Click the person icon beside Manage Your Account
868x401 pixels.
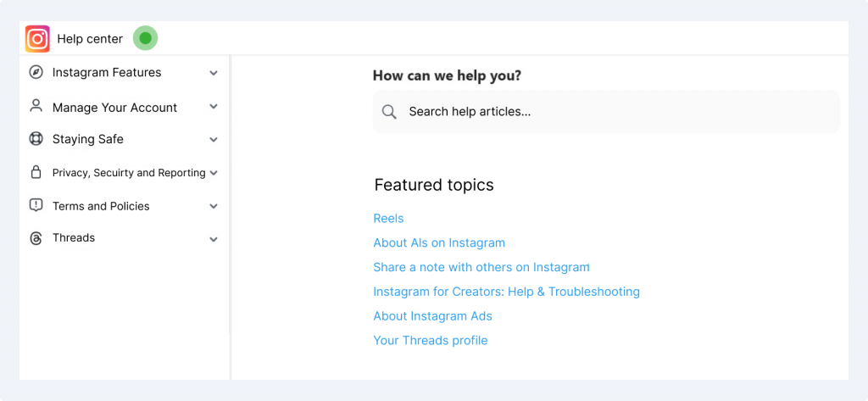pyautogui.click(x=36, y=106)
